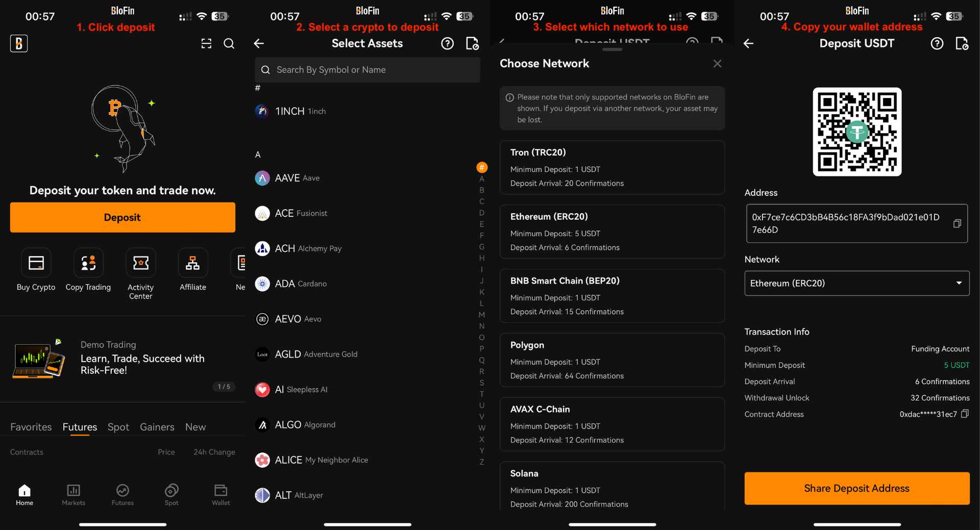
Task: Open deposit history icon on Select Assets screen
Action: (x=472, y=44)
